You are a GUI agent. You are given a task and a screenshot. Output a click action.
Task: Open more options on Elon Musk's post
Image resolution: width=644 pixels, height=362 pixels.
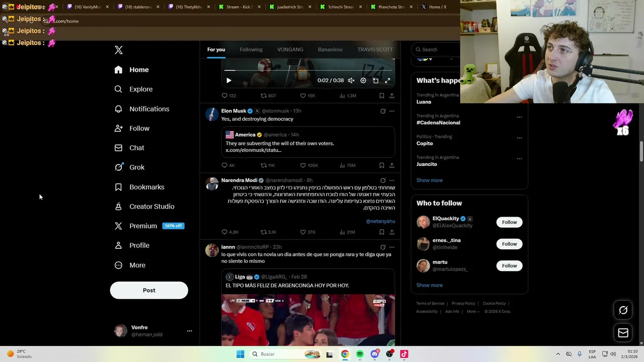tap(392, 111)
